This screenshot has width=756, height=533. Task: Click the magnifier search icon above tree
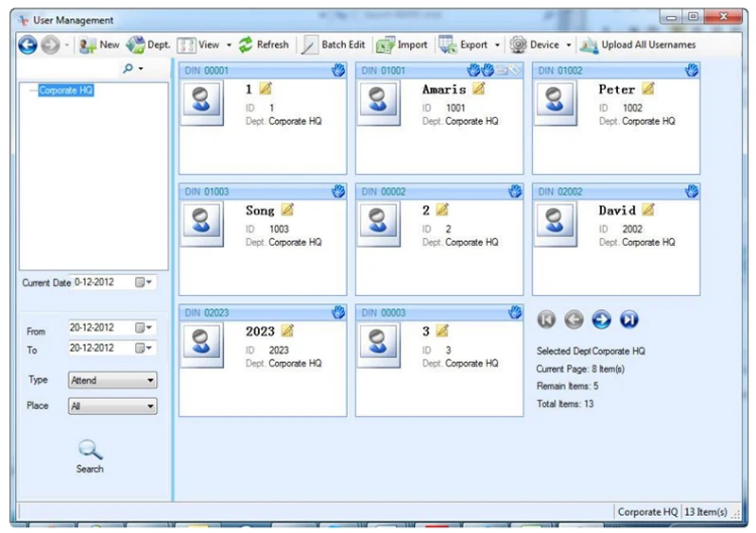click(x=128, y=68)
